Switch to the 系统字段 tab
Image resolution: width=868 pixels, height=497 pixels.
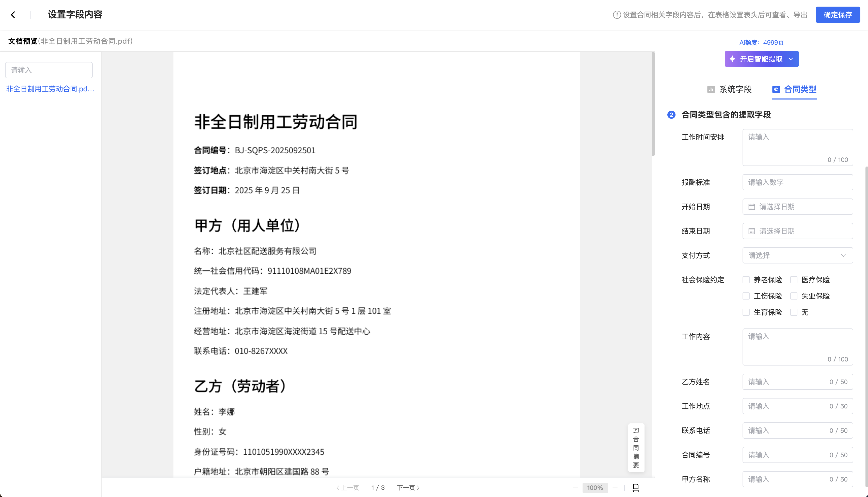click(729, 89)
